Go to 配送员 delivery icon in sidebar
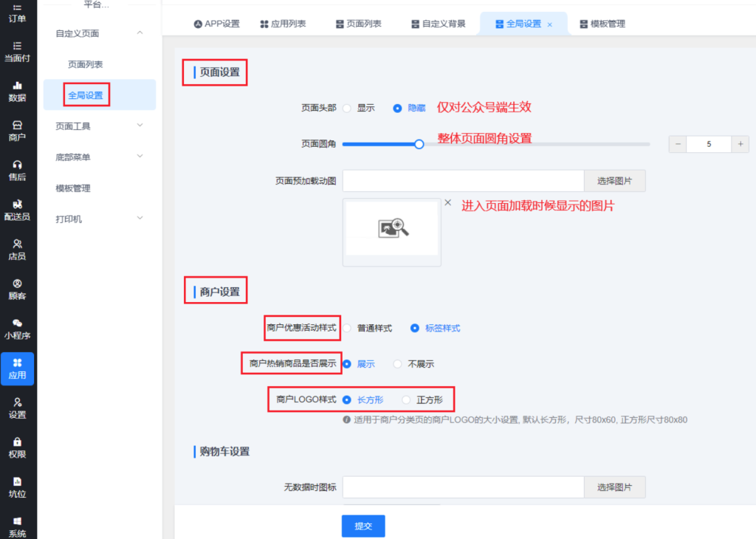The height and width of the screenshot is (539, 756). [17, 210]
